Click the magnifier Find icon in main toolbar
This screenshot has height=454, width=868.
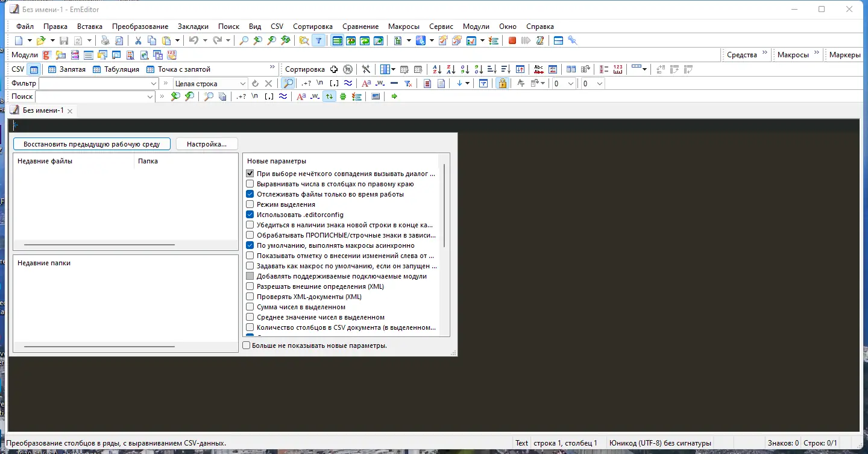point(244,40)
